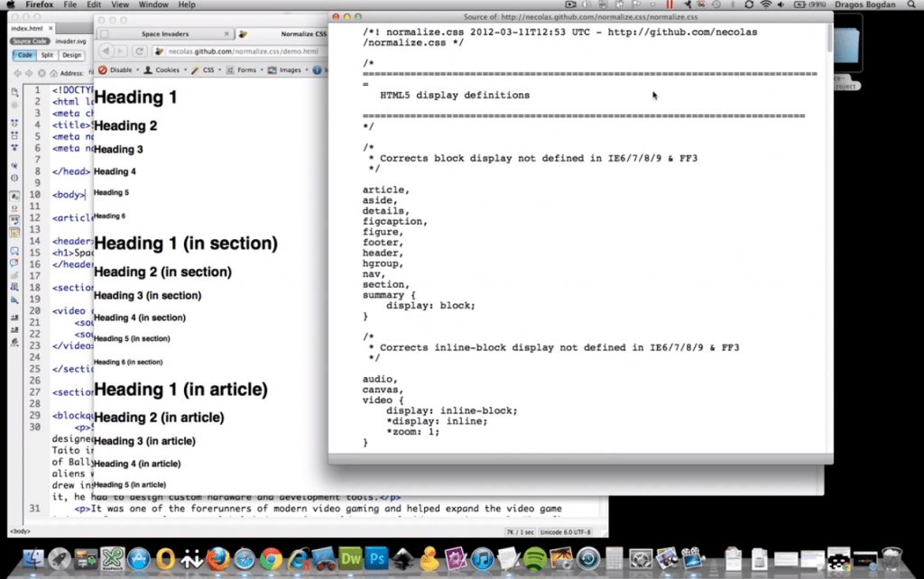924x579 pixels.
Task: Click the Firefox back navigation arrow
Action: point(108,51)
